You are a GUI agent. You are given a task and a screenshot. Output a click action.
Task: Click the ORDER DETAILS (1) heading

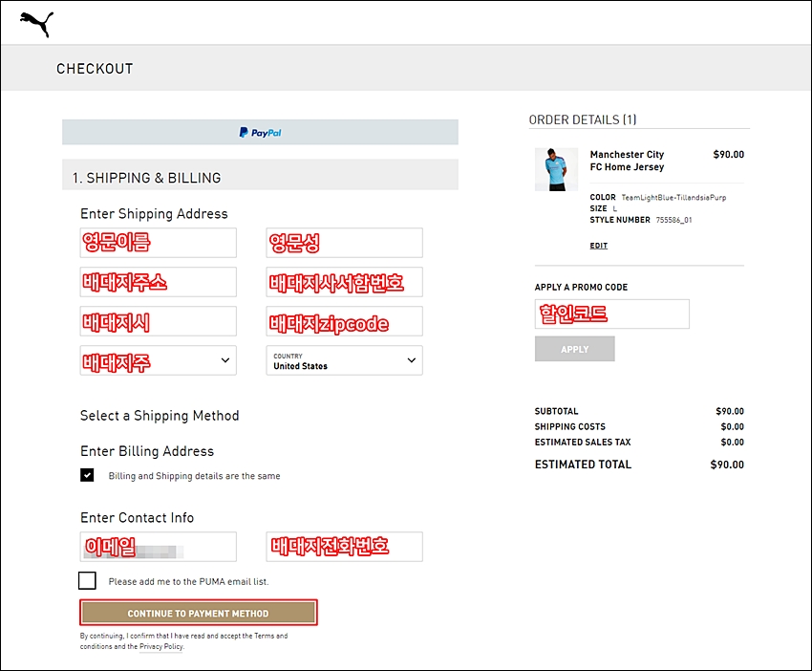(x=583, y=119)
